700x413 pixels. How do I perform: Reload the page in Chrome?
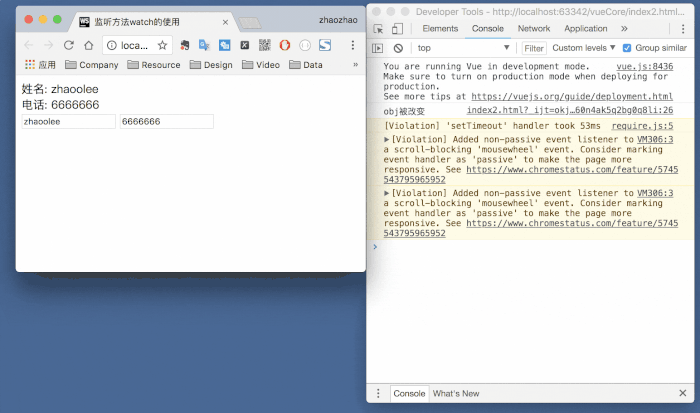tap(68, 45)
